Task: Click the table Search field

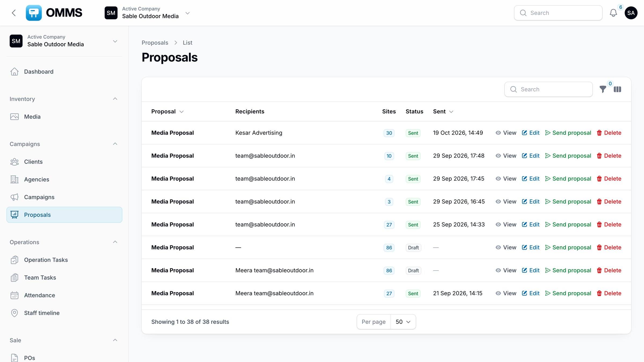Action: tap(548, 89)
